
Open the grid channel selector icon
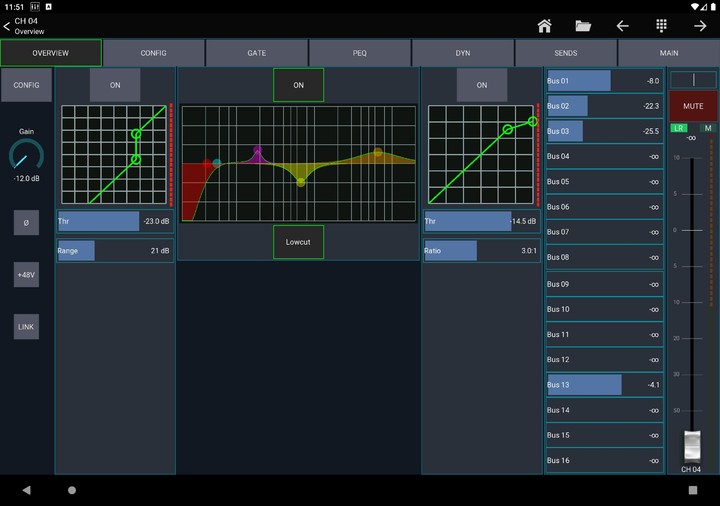[x=661, y=26]
